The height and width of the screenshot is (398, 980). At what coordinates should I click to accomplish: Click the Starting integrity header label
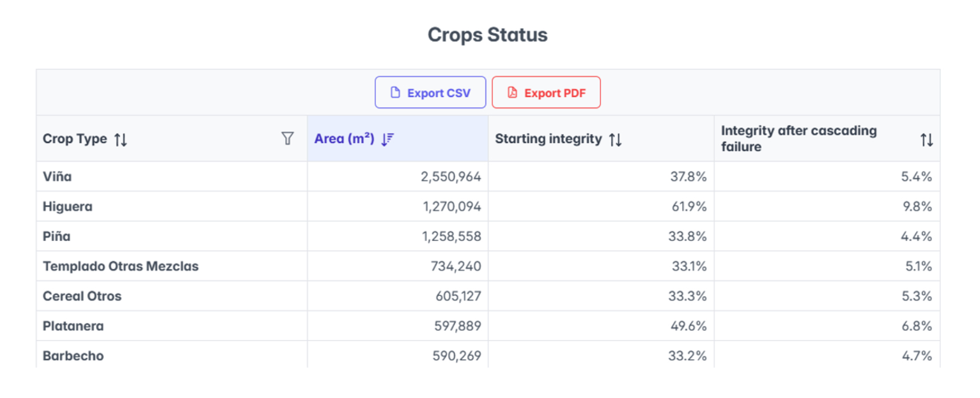coord(548,139)
